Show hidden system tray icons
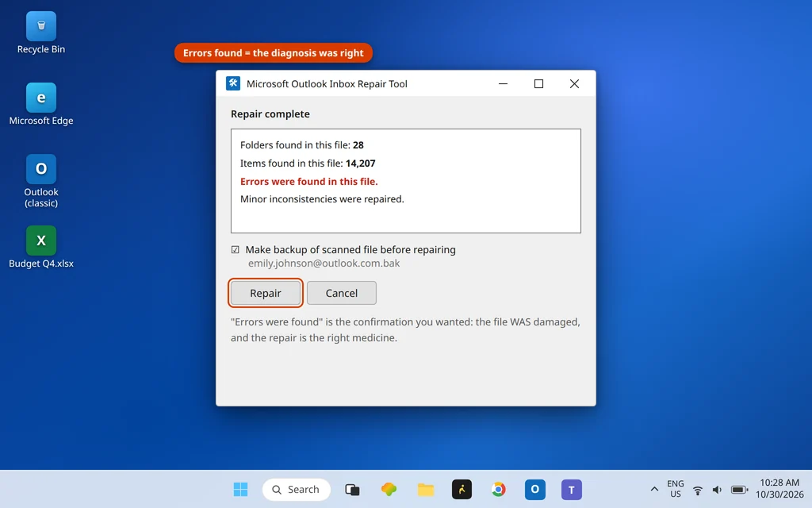 coord(654,489)
